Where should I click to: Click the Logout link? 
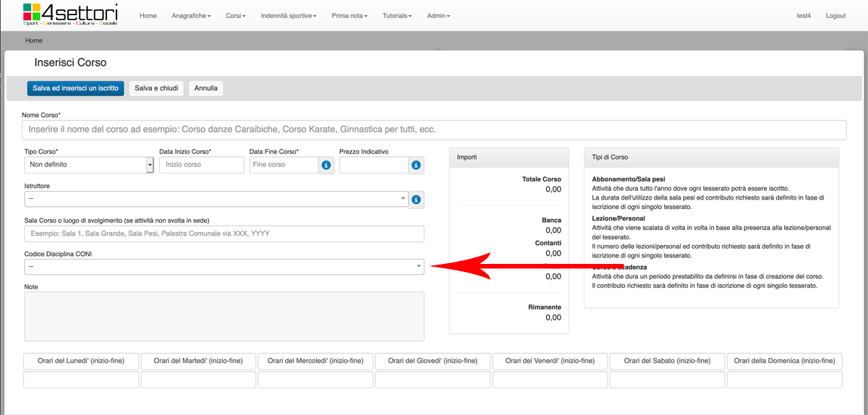pos(835,16)
